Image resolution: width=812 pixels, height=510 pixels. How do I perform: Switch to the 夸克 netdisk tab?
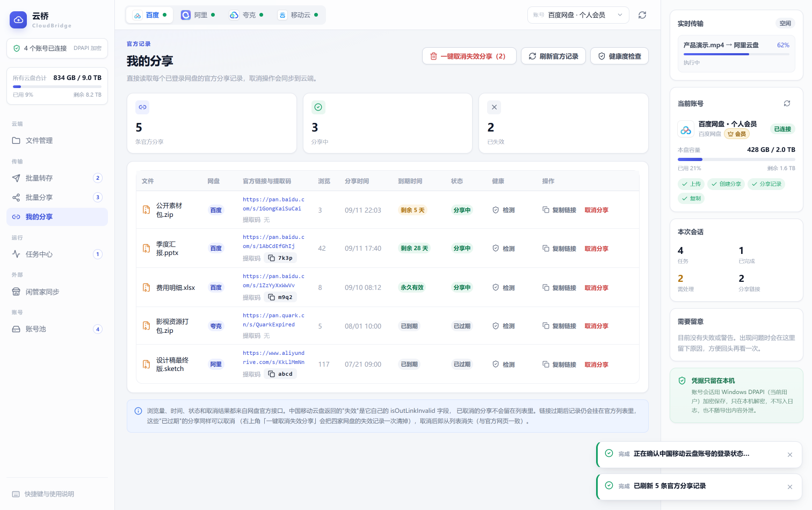(x=246, y=15)
